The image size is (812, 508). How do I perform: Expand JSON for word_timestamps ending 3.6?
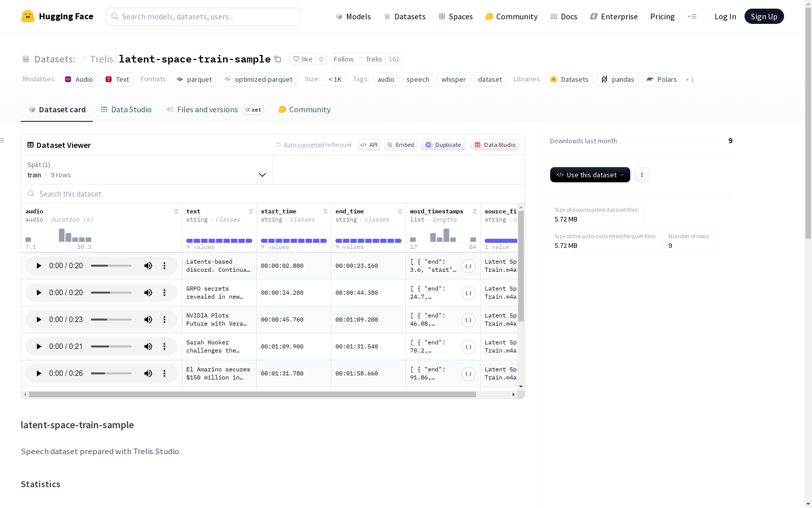468,266
